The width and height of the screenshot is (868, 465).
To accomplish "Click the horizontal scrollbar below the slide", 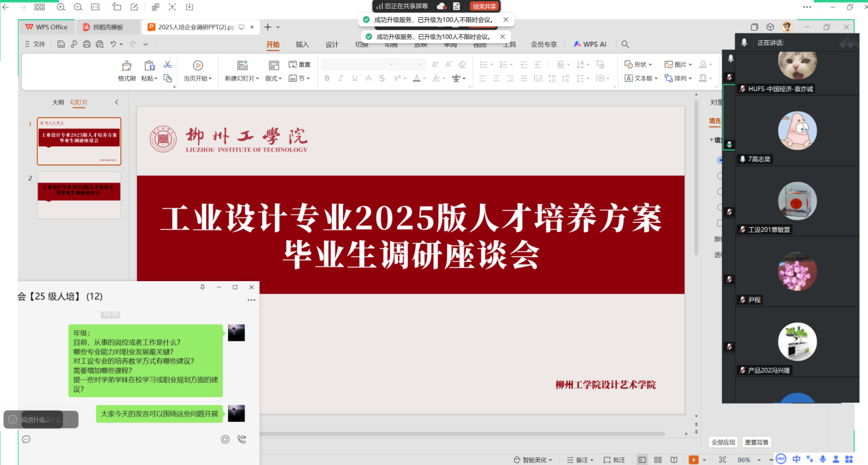I will click(x=462, y=434).
